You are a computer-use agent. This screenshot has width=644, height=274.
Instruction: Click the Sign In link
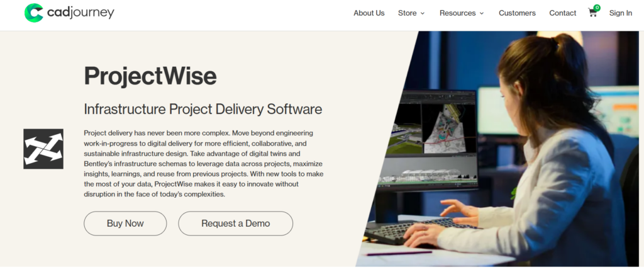[x=620, y=13]
